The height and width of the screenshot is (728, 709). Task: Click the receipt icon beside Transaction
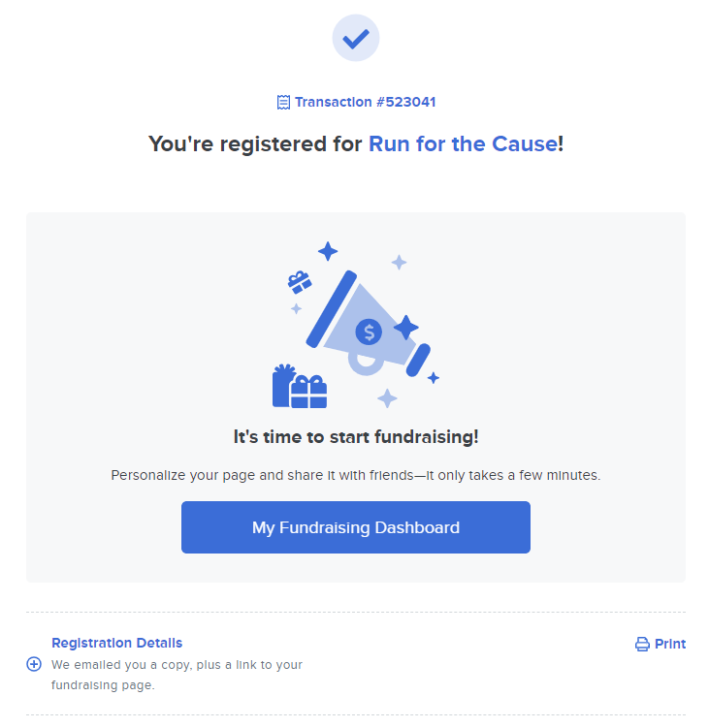pyautogui.click(x=283, y=102)
